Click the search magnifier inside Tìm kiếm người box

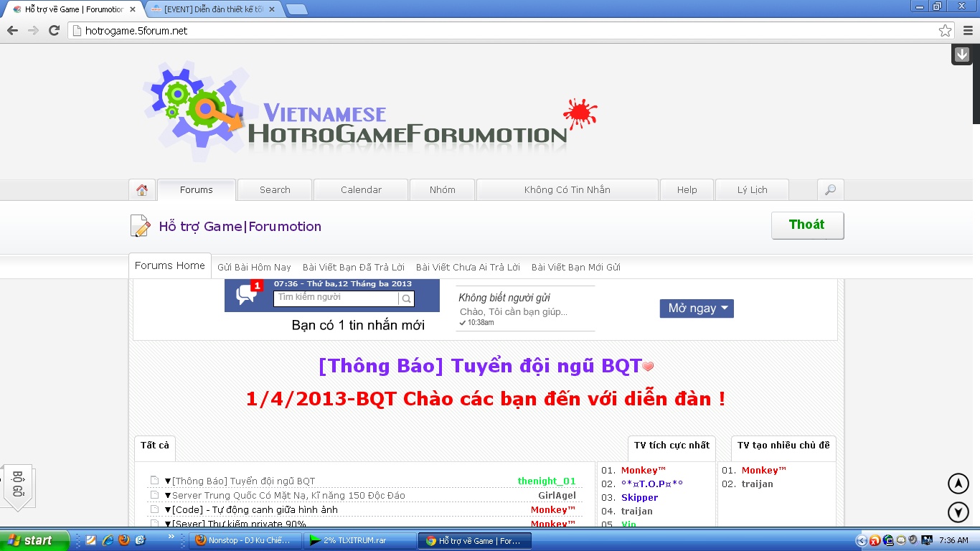(x=406, y=298)
